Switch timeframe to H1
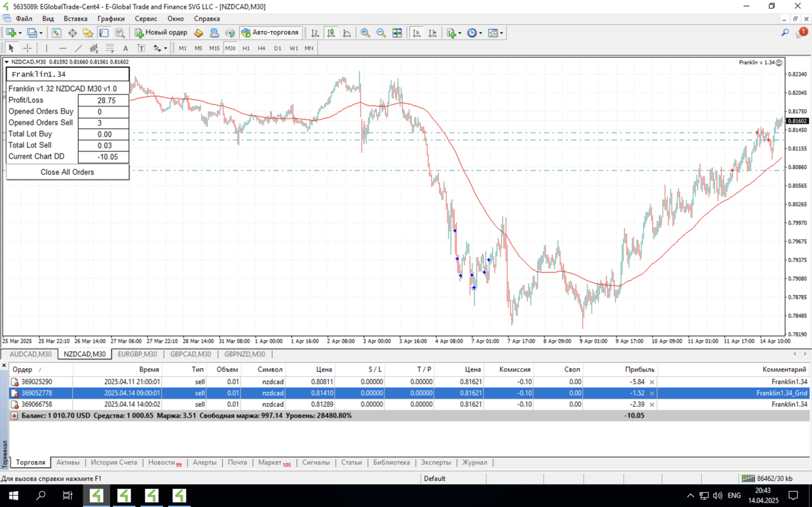Image resolution: width=812 pixels, height=507 pixels. (x=246, y=48)
